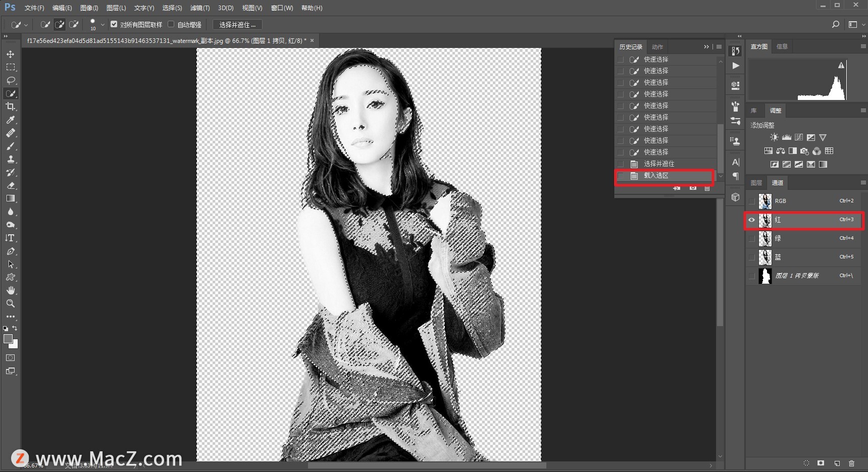Add a Levels adjustment

(787, 137)
